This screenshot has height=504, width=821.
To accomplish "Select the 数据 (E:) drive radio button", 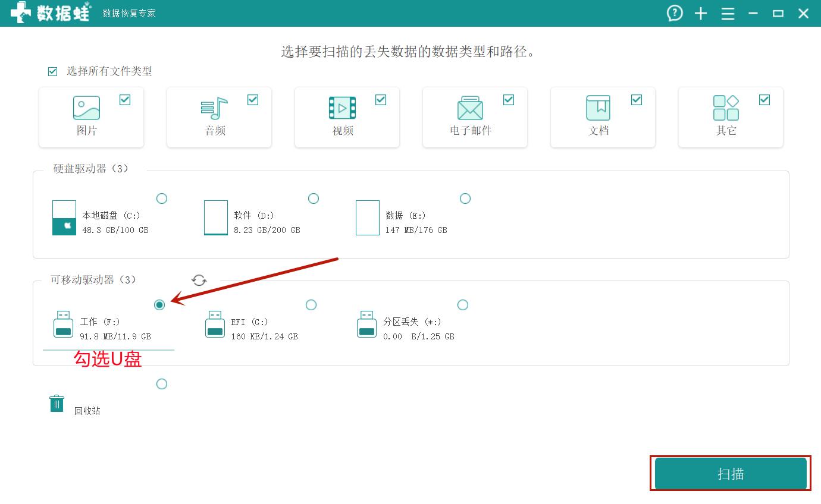I will (465, 199).
